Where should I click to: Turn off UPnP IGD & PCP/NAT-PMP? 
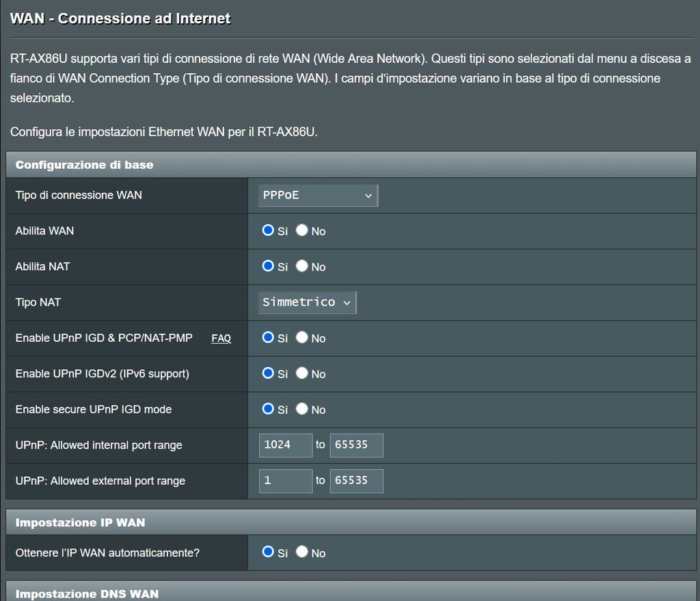tap(302, 338)
